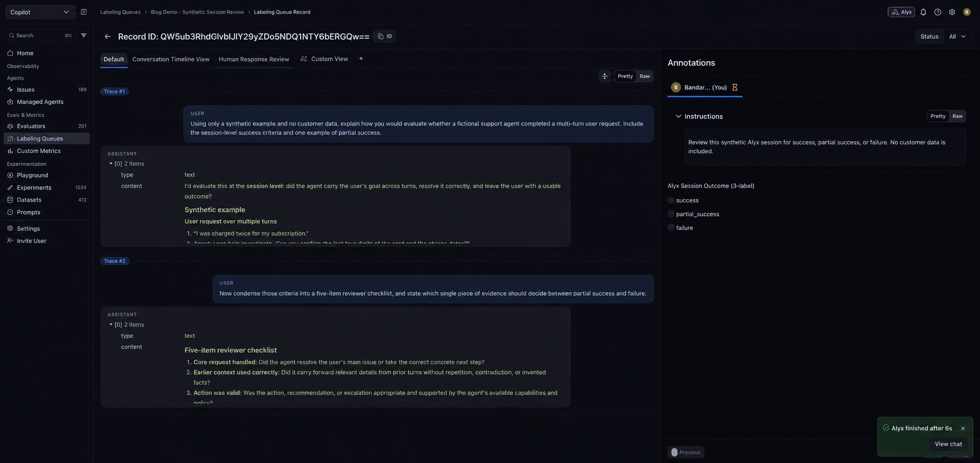Viewport: 980px width, 463px height.
Task: Switch to Conversation Timeline View tab
Action: tap(171, 59)
